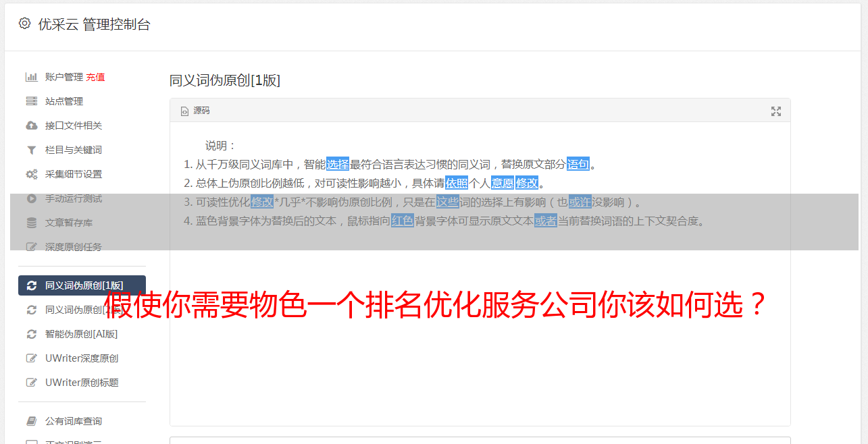This screenshot has width=868, height=444.
Task: Toggle fullscreen expand icon in editor toolbar
Action: [776, 111]
